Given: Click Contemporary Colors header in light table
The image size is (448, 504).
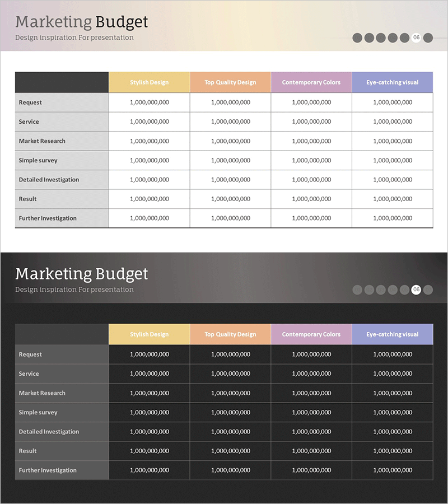Looking at the screenshot, I should point(311,82).
